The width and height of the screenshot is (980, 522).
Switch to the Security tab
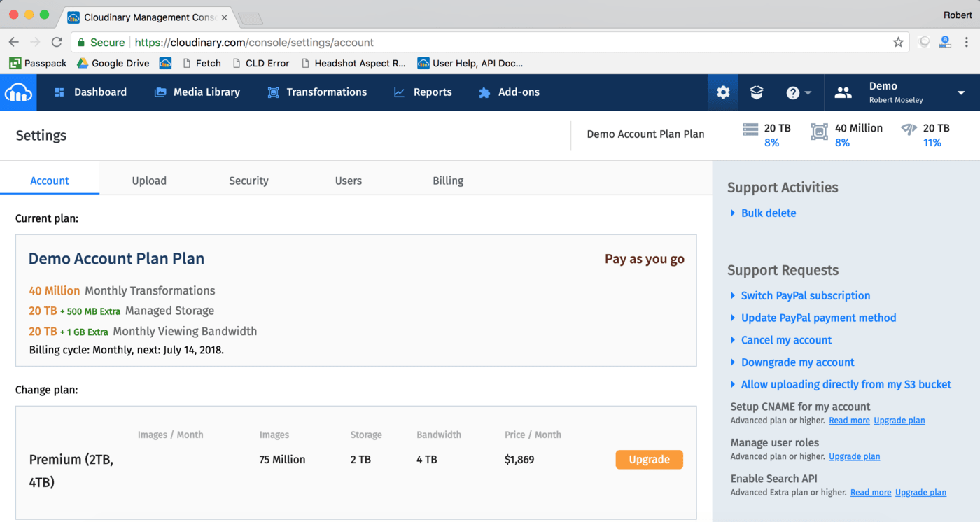point(248,181)
